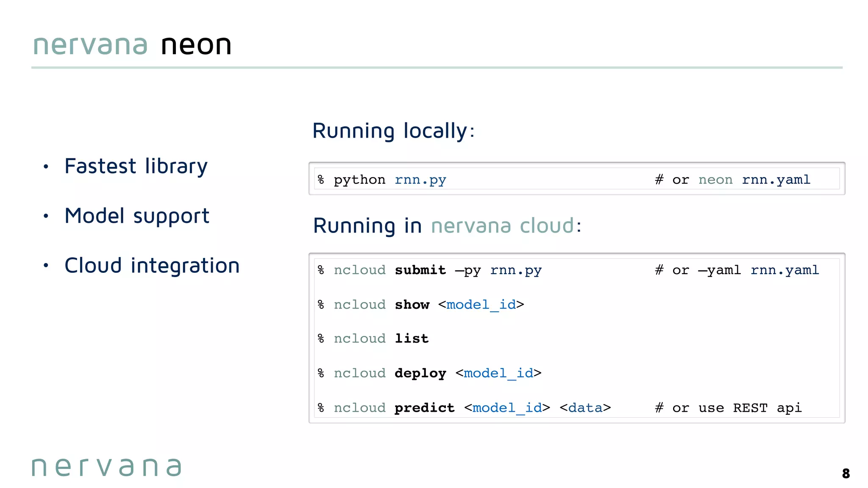This screenshot has width=868, height=488.
Task: Click the '# or use REST api' comment
Action: pyautogui.click(x=728, y=408)
